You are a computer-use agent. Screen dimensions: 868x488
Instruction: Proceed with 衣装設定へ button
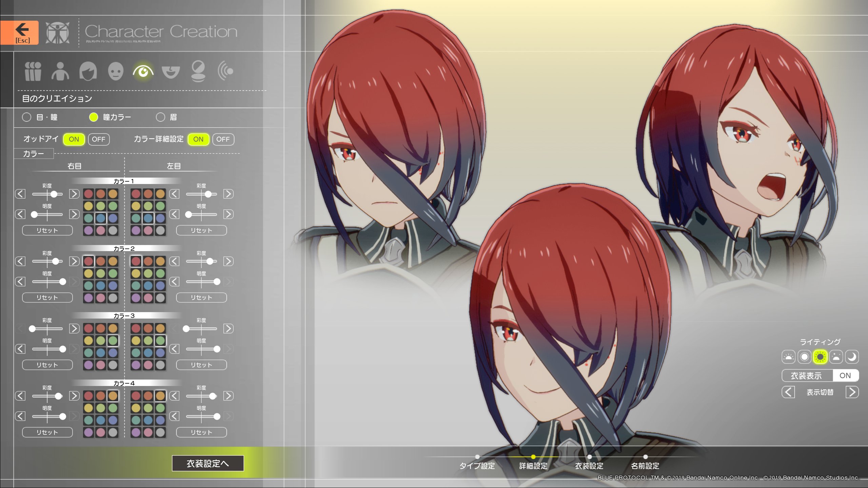click(x=208, y=463)
